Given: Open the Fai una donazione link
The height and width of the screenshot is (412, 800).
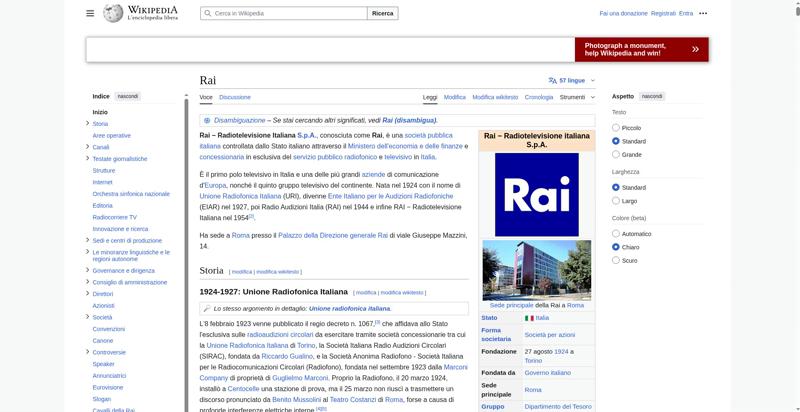Looking at the screenshot, I should (623, 13).
